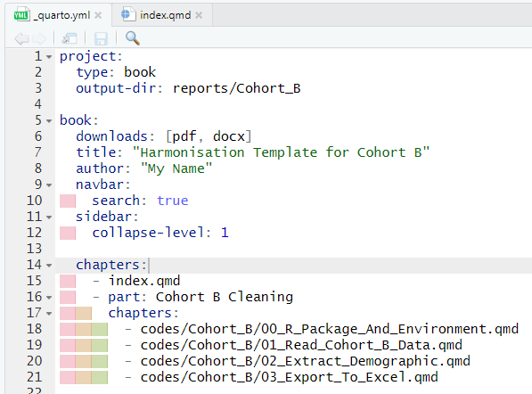Collapse the book section fold arrow
Screen dimensions: 532x394
[49, 121]
